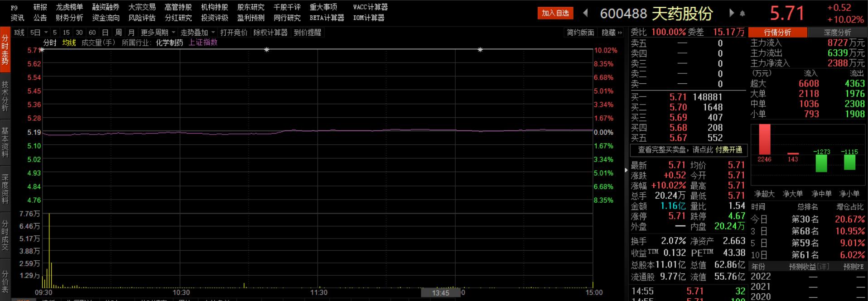The width and height of the screenshot is (868, 301).
Task: Expand the 更多周期 dropdown
Action: coord(174,33)
